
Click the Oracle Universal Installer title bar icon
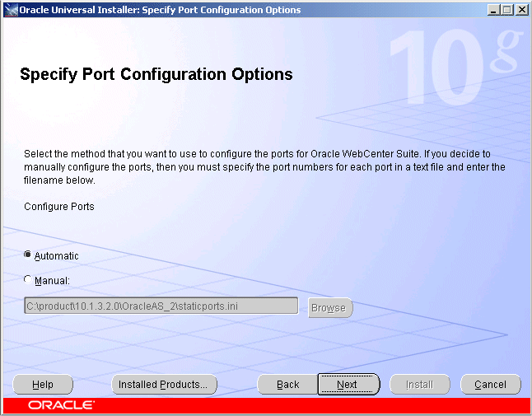(11, 10)
